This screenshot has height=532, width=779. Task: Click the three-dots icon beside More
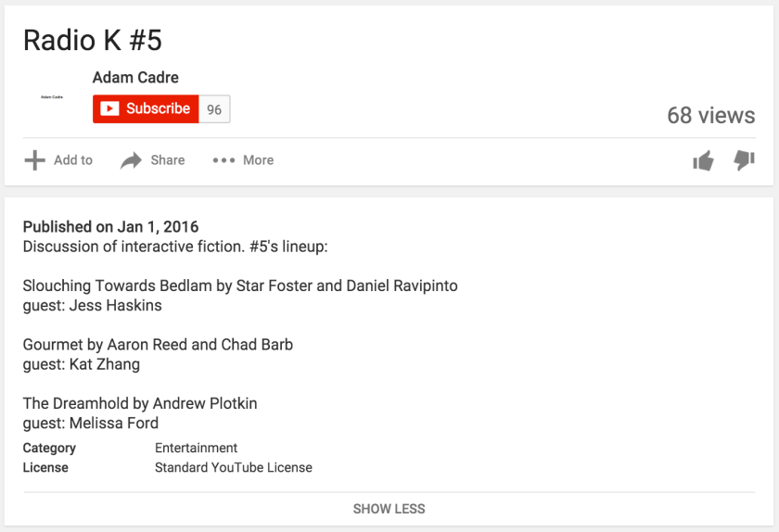pos(223,160)
